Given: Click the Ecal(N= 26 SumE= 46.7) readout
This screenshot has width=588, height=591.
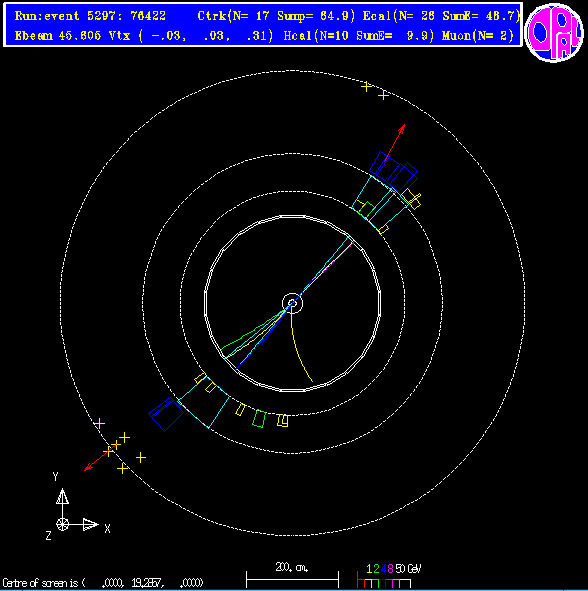Looking at the screenshot, I should pyautogui.click(x=441, y=16).
